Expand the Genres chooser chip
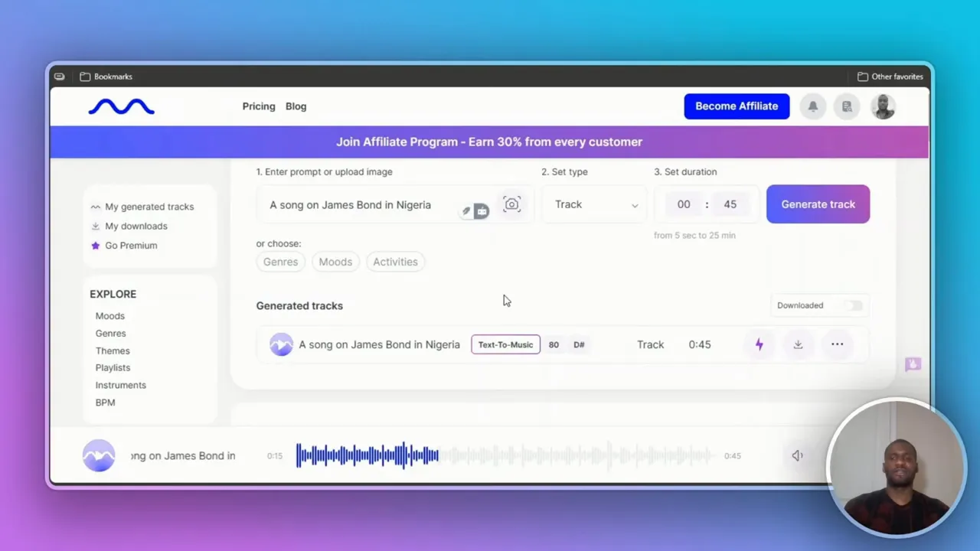 coord(280,262)
